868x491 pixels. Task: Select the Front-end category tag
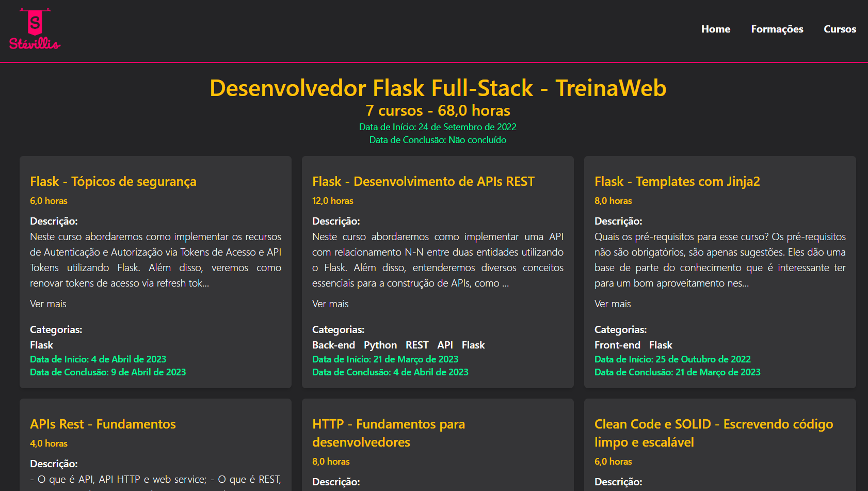pos(617,345)
